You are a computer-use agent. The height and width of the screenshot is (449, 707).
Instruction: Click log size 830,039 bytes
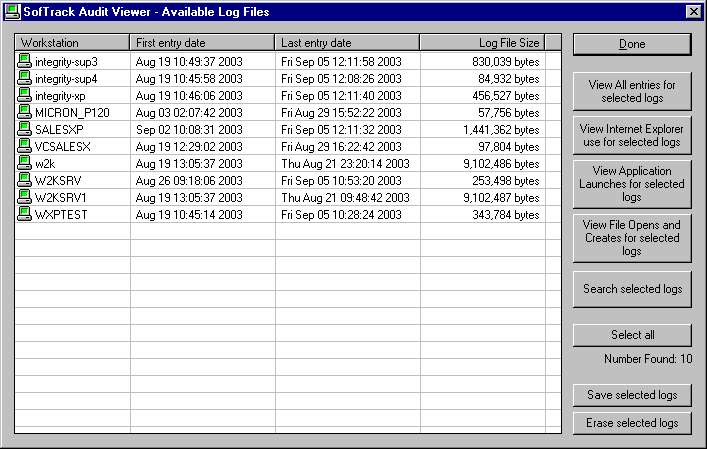coord(505,62)
